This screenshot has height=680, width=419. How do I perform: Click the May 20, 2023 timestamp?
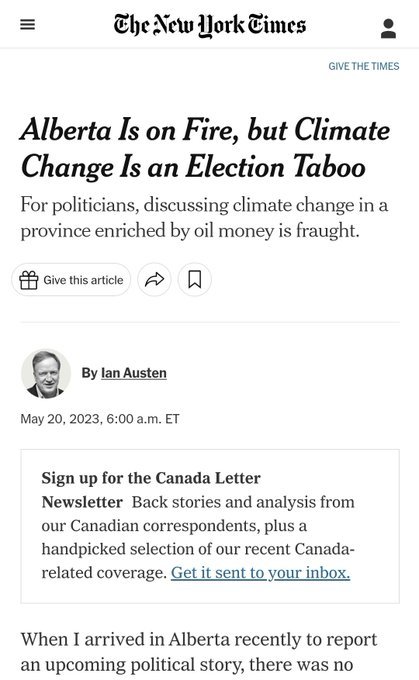click(100, 419)
